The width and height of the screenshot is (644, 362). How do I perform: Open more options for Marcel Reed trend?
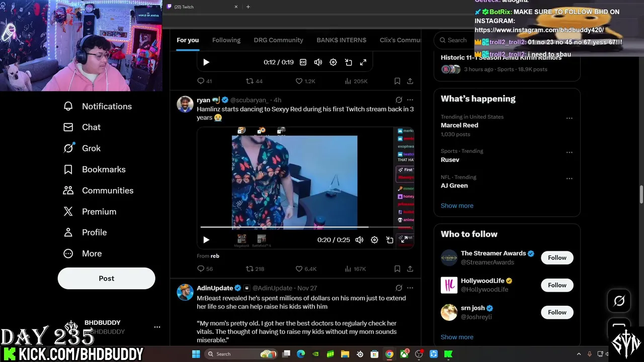point(569,118)
